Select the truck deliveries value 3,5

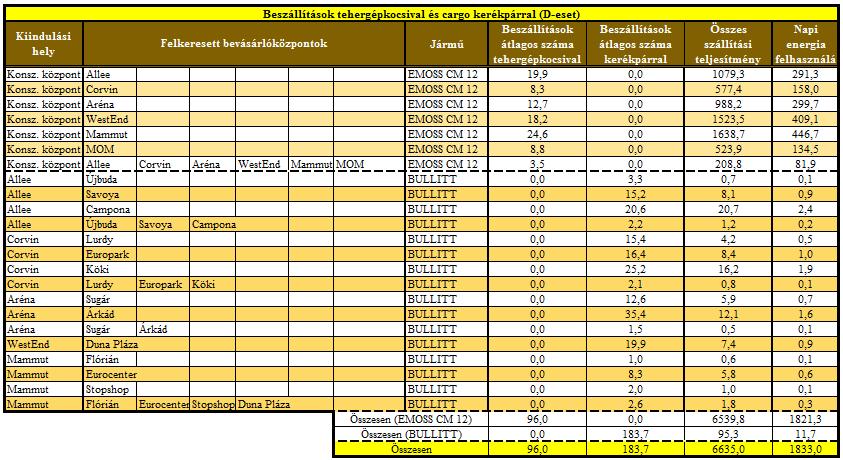[537, 164]
